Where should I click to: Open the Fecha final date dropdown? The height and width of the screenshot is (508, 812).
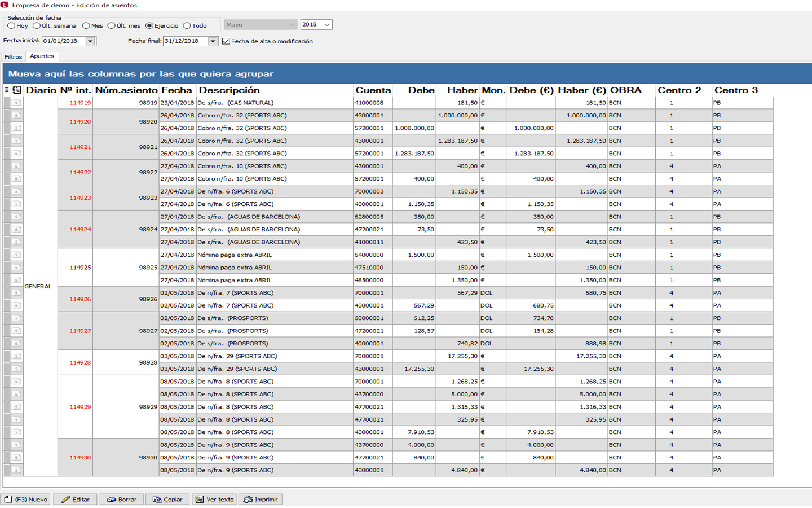tap(213, 41)
